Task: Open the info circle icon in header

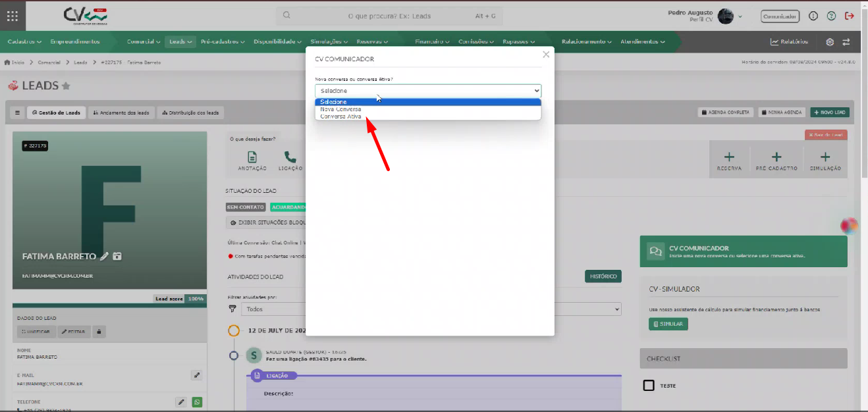Action: 813,16
